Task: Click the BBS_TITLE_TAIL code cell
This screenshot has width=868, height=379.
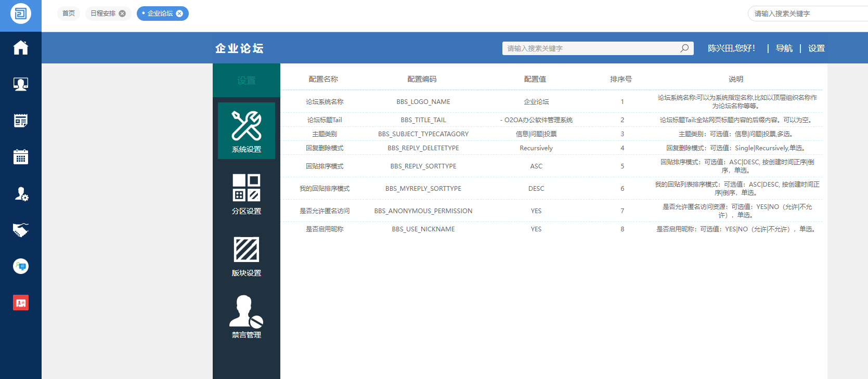Action: (423, 120)
